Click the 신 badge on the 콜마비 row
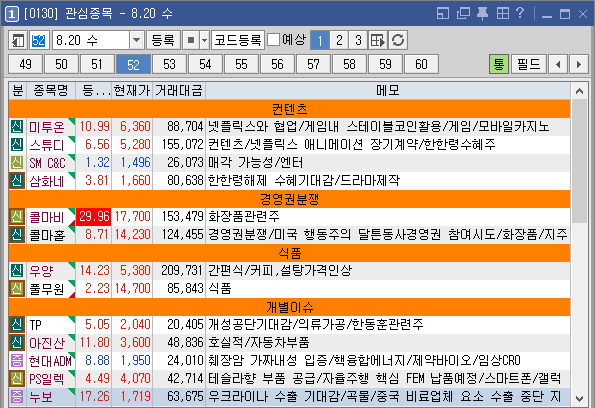Viewport: 595px width, 408px height. click(x=17, y=217)
